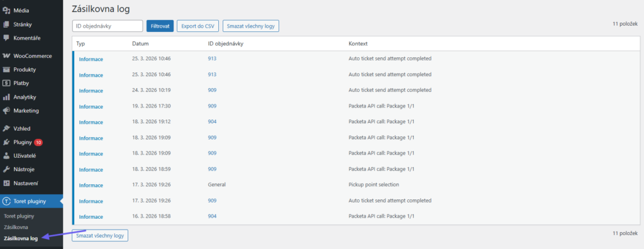Click the Toret pluginy circle icon
This screenshot has width=644, height=249.
click(x=6, y=201)
